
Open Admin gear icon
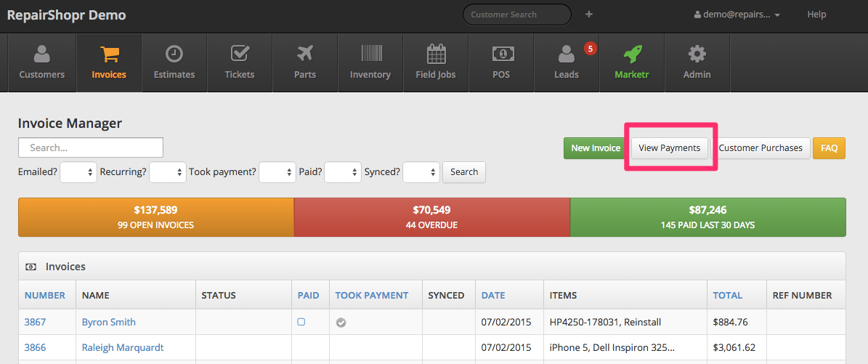[697, 54]
